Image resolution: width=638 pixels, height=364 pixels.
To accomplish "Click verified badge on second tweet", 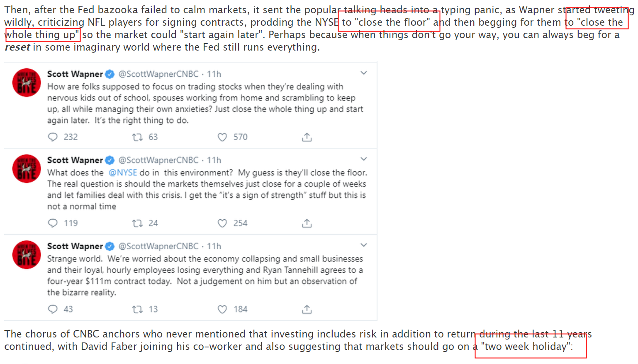I will (110, 160).
